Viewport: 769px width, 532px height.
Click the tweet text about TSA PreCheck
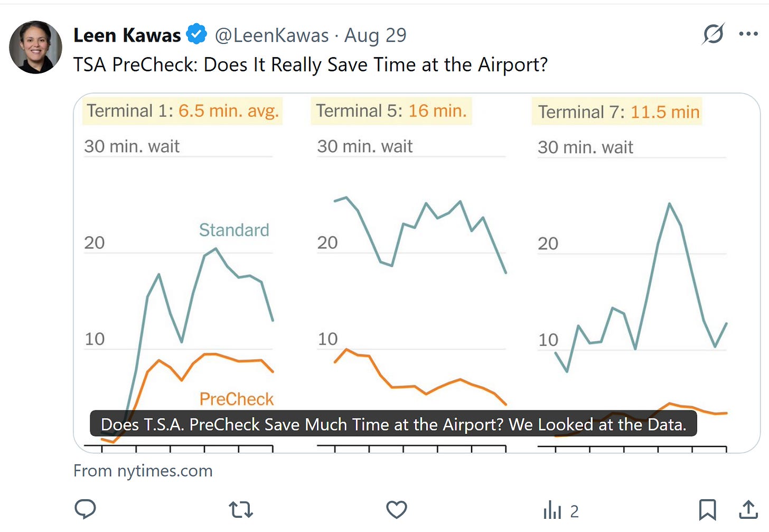pyautogui.click(x=310, y=64)
